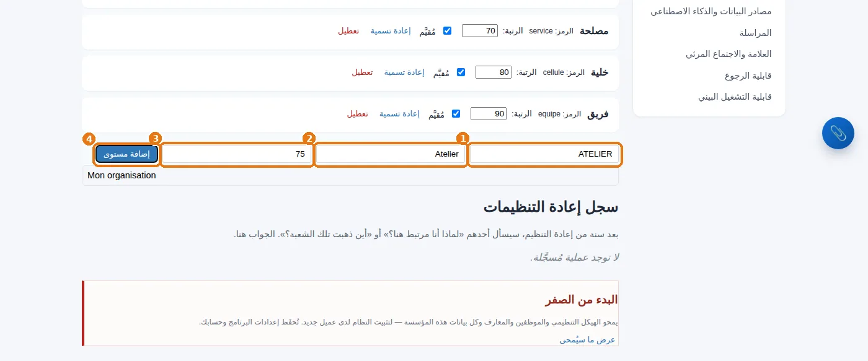The image size is (868, 361).
Task: Click the مصلحة level name
Action: [x=594, y=30]
